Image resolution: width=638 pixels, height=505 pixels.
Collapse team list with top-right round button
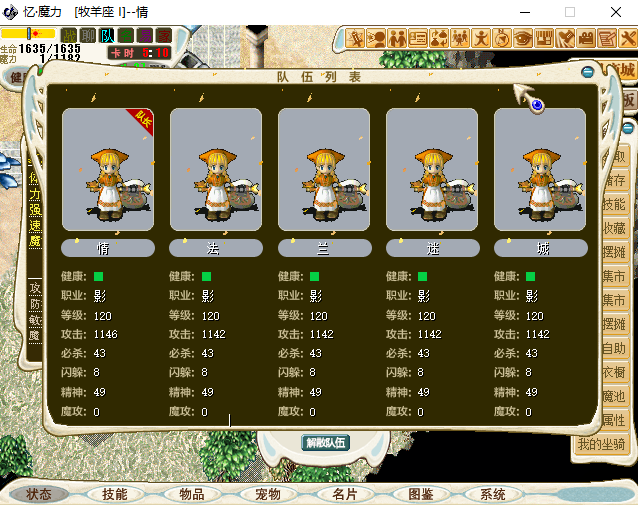(588, 72)
